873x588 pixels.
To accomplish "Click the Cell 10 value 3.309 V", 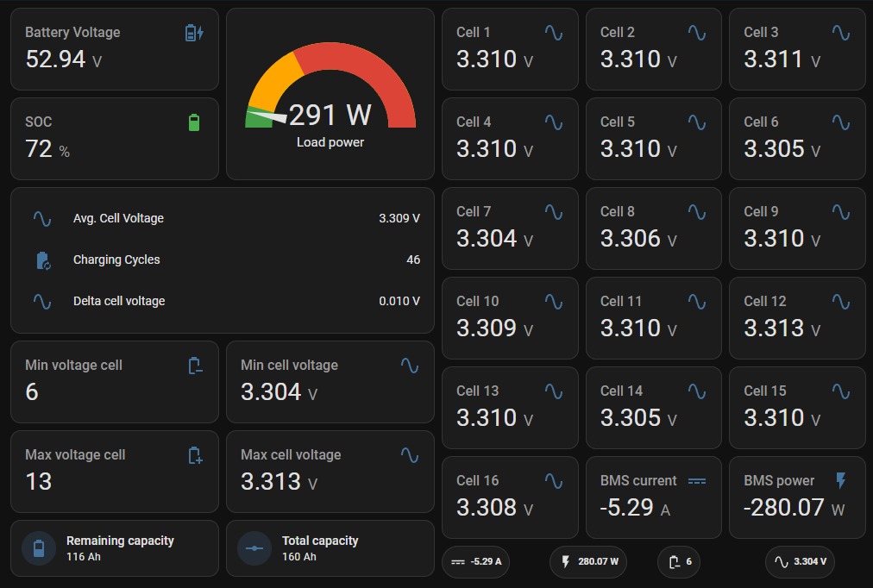I will click(494, 328).
